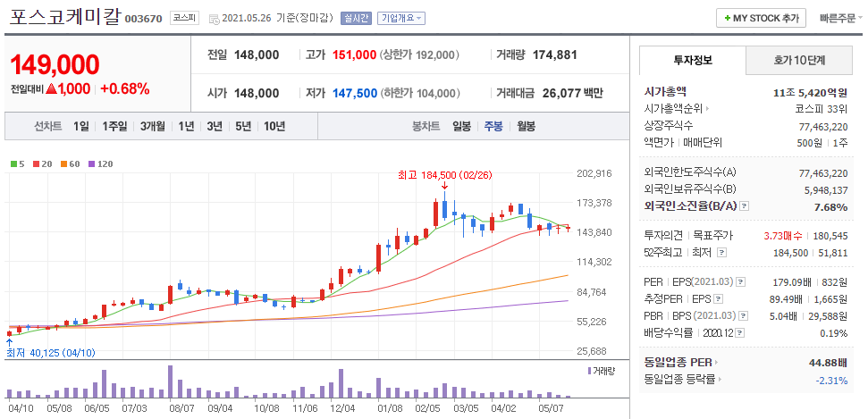Open the 투자정보 tab
Viewport: 868px width, 419px height.
693,61
